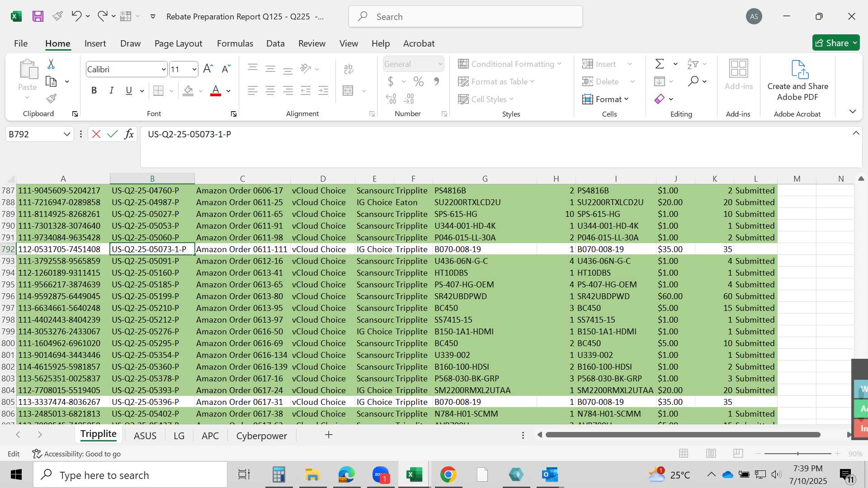Click the Cut scissors icon

[51, 64]
